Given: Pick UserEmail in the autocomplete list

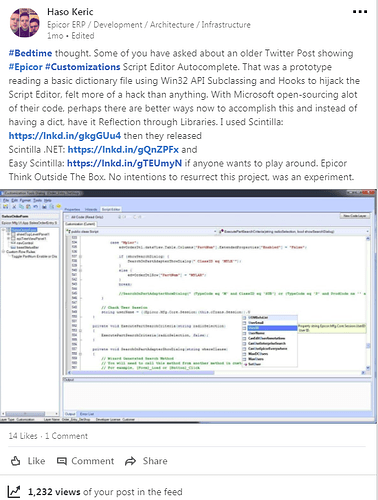Looking at the screenshot, I should pyautogui.click(x=256, y=323).
